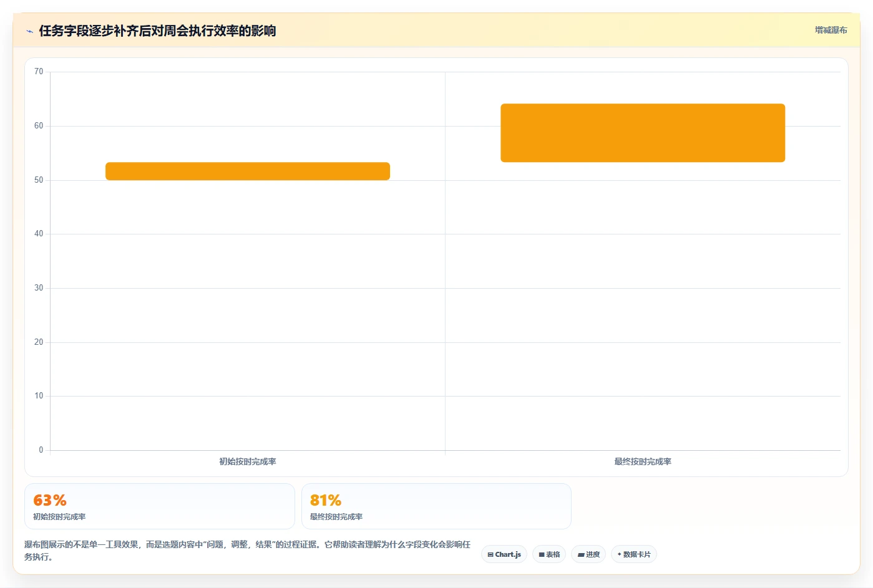Click the Chart.js tag chip

click(504, 554)
